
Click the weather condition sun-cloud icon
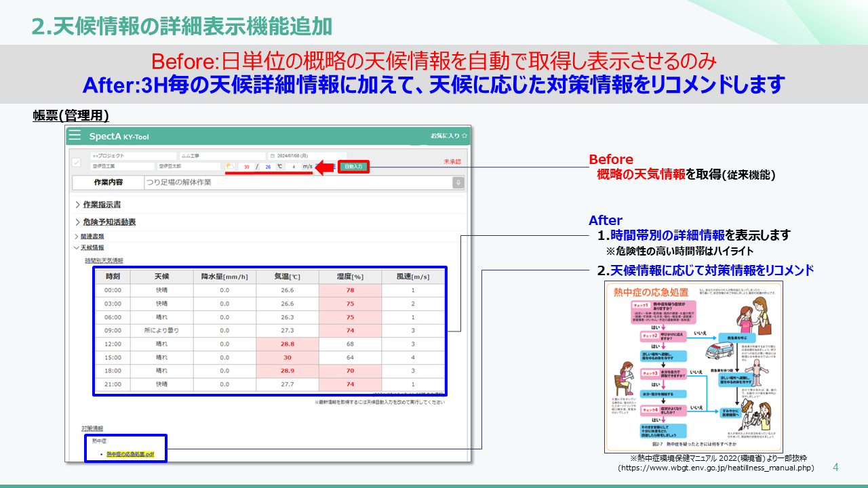pos(230,166)
